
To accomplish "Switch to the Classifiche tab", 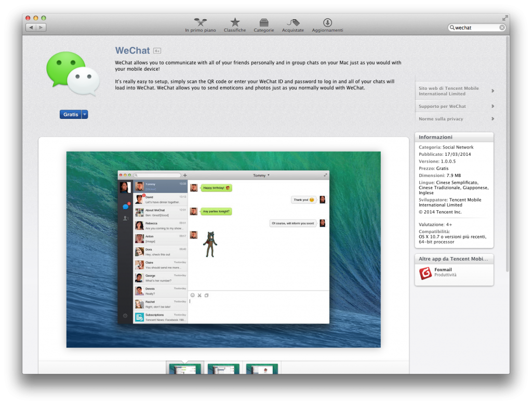I will [235, 24].
